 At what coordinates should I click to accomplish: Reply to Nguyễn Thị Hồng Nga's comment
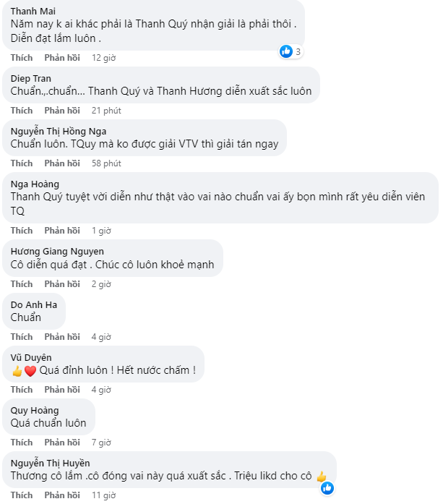point(62,163)
